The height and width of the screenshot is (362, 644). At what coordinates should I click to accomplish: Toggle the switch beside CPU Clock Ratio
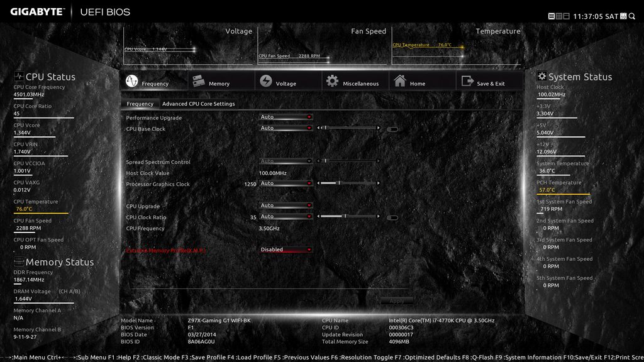coord(392,217)
